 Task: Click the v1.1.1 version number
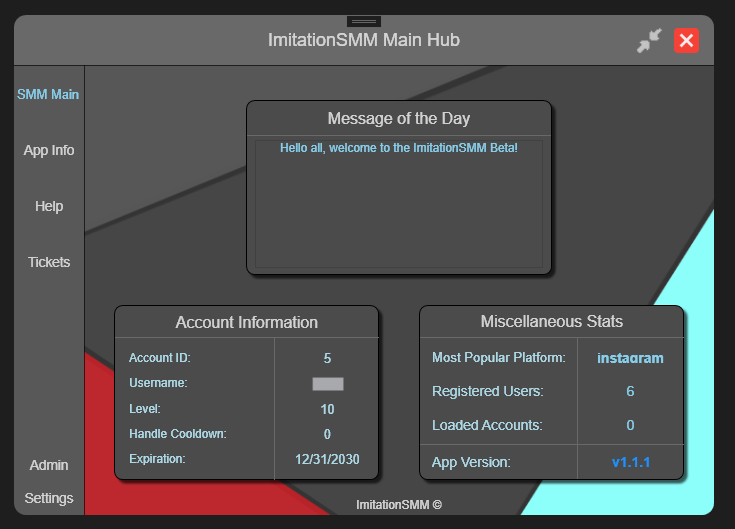click(x=631, y=462)
